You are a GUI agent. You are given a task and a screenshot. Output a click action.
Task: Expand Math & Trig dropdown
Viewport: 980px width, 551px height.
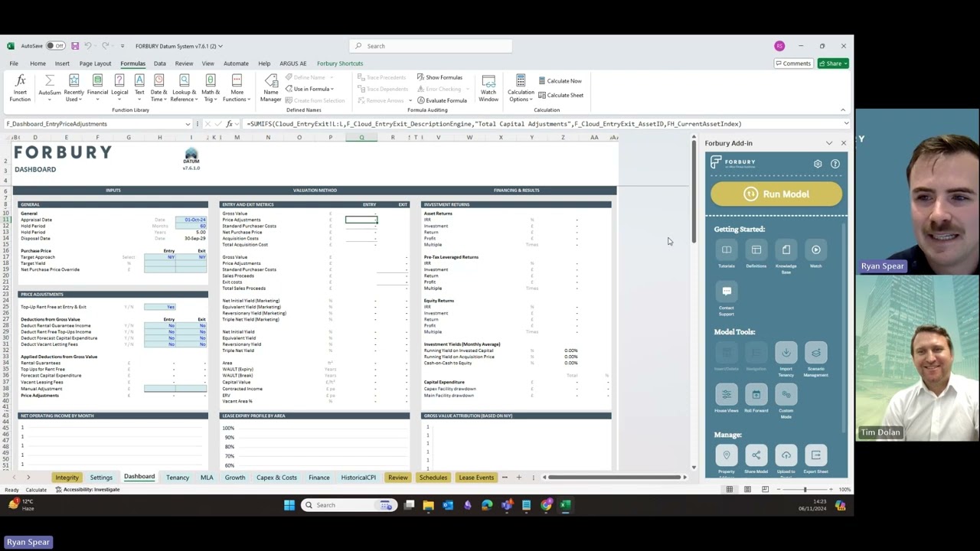click(211, 98)
